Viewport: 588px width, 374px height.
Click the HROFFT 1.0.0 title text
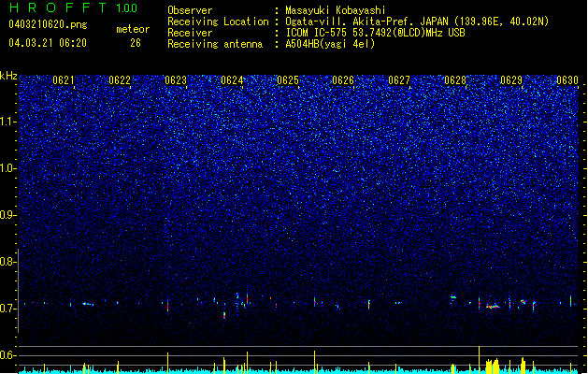pyautogui.click(x=74, y=7)
